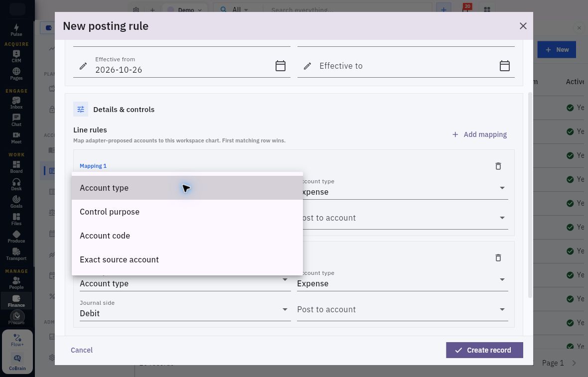Click the Effective from date field
This screenshot has width=588, height=377.
coord(181,66)
